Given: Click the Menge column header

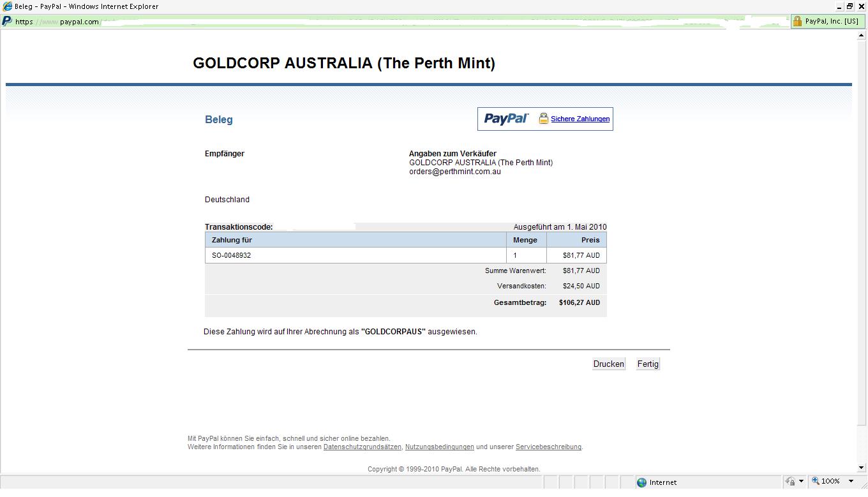Looking at the screenshot, I should click(526, 240).
